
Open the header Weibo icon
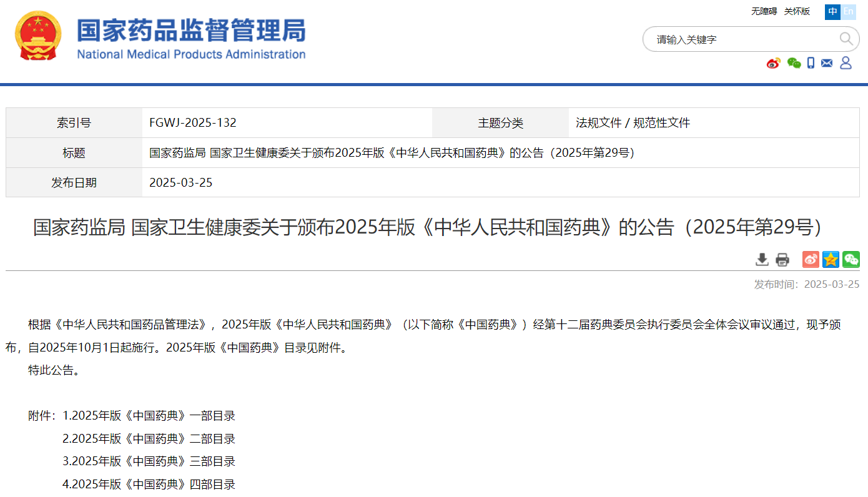[x=774, y=63]
